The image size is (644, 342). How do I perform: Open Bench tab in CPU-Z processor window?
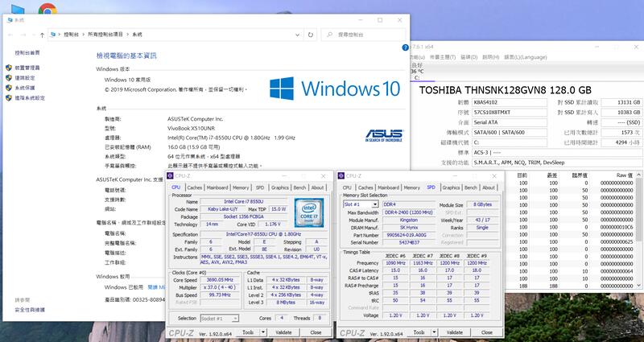tap(299, 187)
